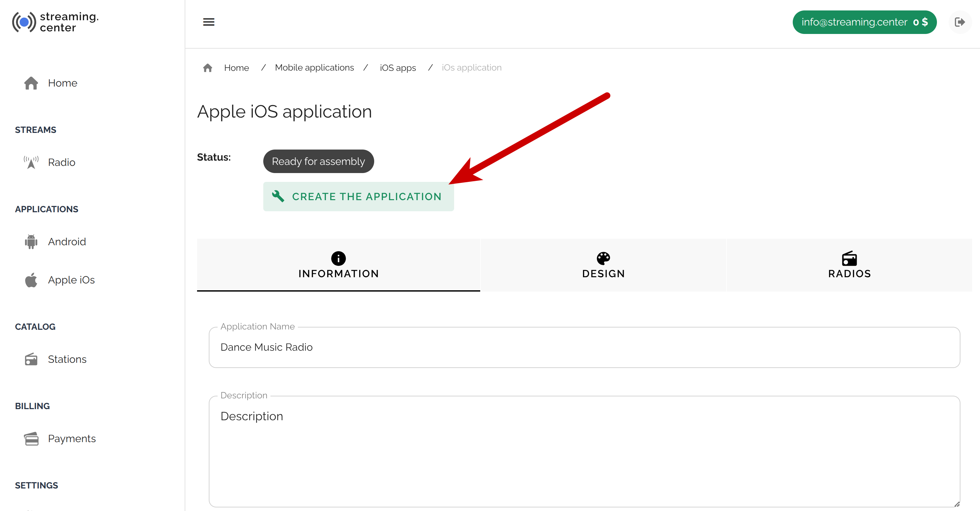Viewport: 980px width, 511px height.
Task: Switch to the Radios tab
Action: click(849, 265)
